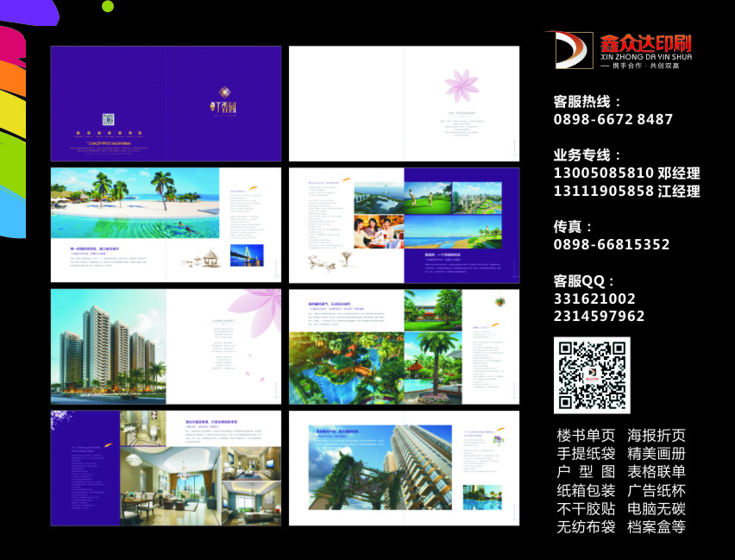
Task: Open the spread with tower and vine pergola
Action: (404, 468)
